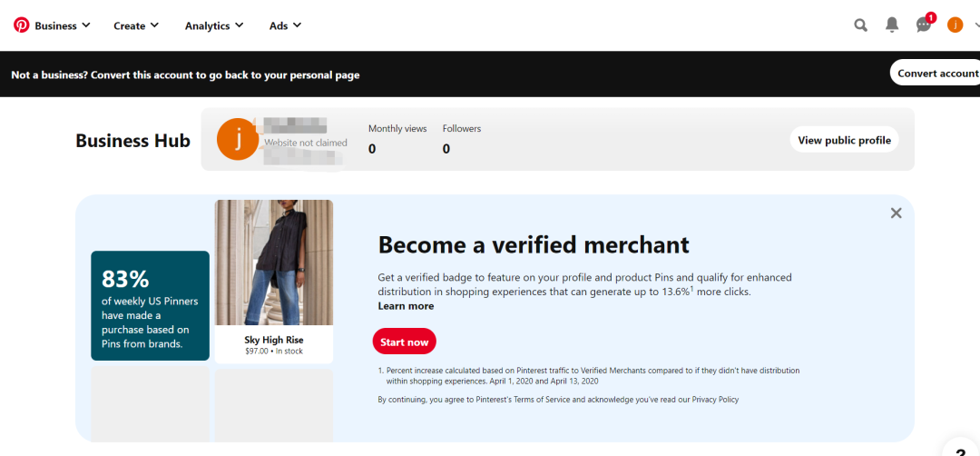The height and width of the screenshot is (456, 980).
Task: Click the small orange profile avatar in header
Action: [x=955, y=25]
